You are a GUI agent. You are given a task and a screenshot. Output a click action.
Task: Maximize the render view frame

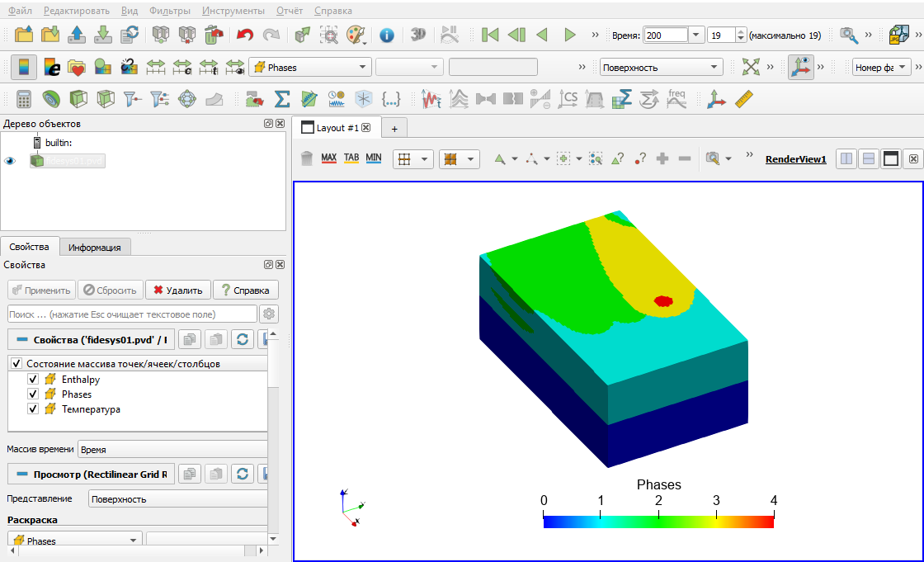point(890,158)
